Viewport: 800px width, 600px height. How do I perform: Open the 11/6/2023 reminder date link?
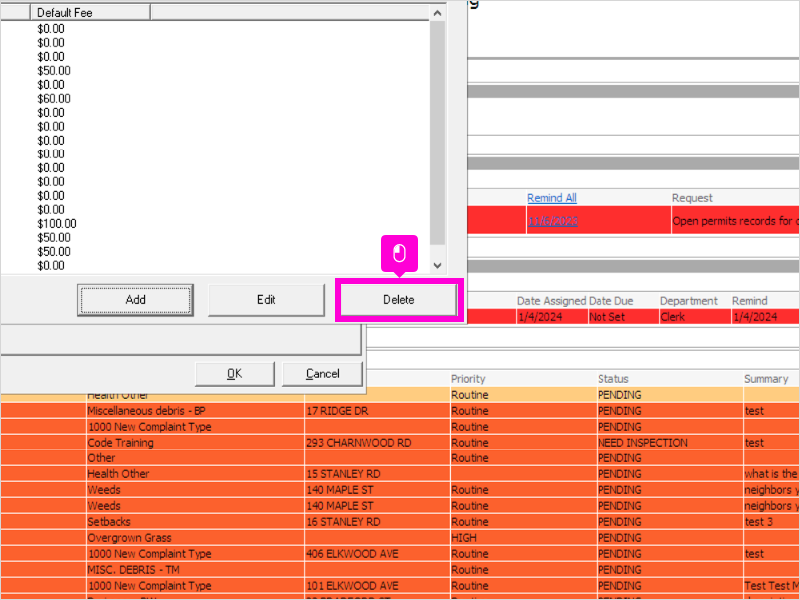(553, 221)
